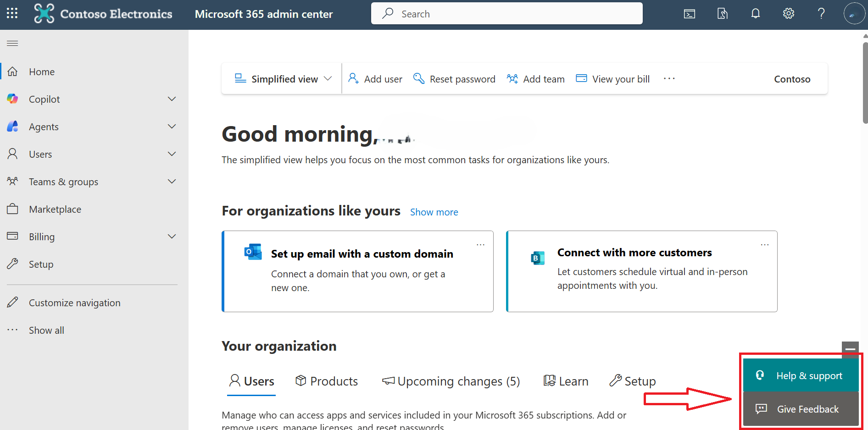Image resolution: width=868 pixels, height=430 pixels.
Task: Expand the Users navigation section
Action: click(172, 154)
